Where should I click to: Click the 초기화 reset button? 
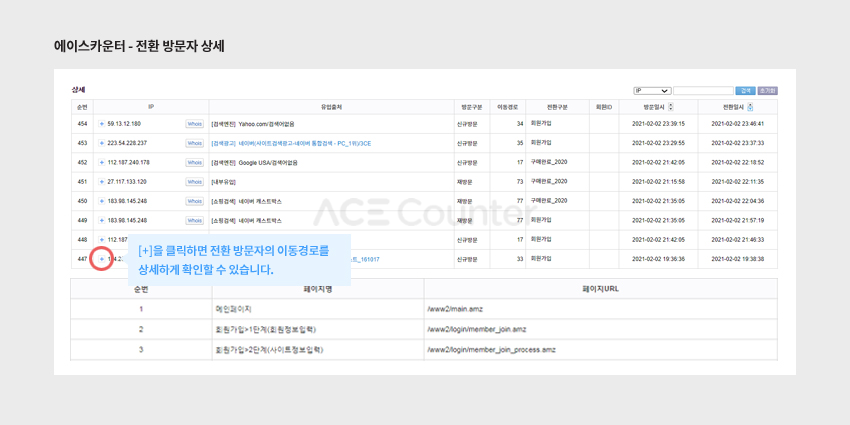pos(768,91)
